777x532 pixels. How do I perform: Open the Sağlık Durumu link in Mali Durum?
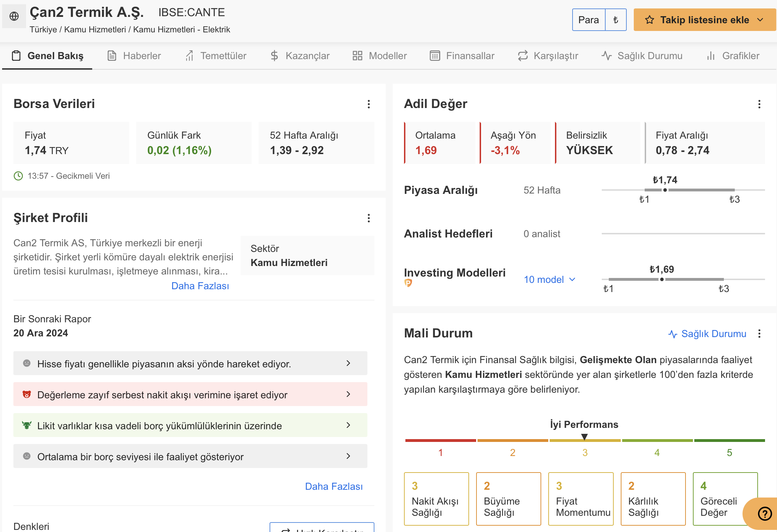pyautogui.click(x=707, y=334)
